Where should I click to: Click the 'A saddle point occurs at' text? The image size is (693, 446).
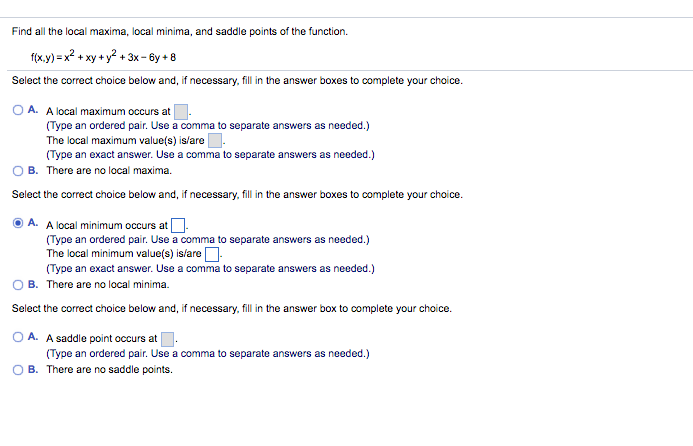(102, 339)
